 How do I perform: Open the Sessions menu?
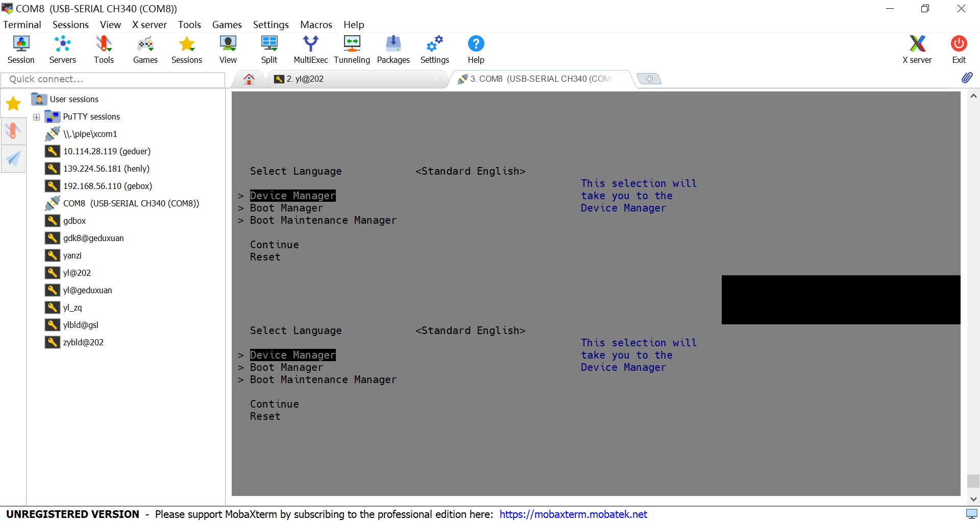click(x=70, y=25)
